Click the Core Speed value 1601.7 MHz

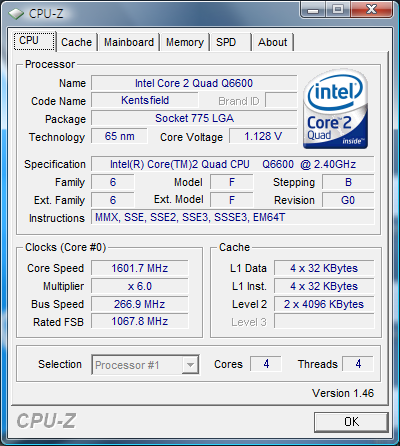tap(140, 268)
